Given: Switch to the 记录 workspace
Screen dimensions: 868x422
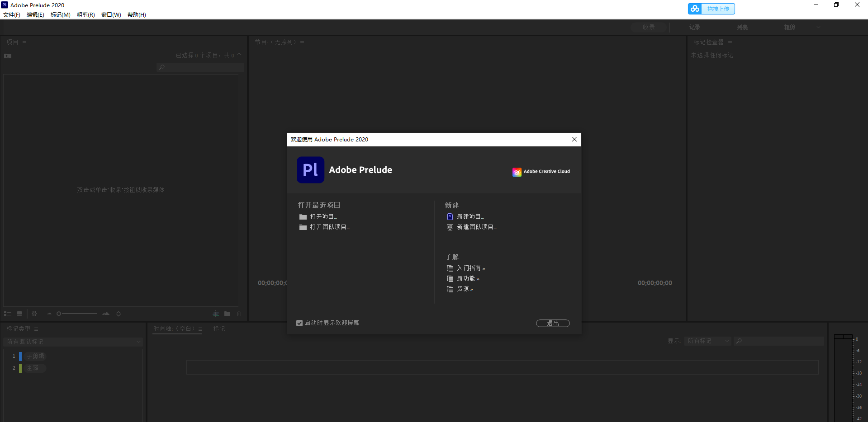Looking at the screenshot, I should coord(695,28).
